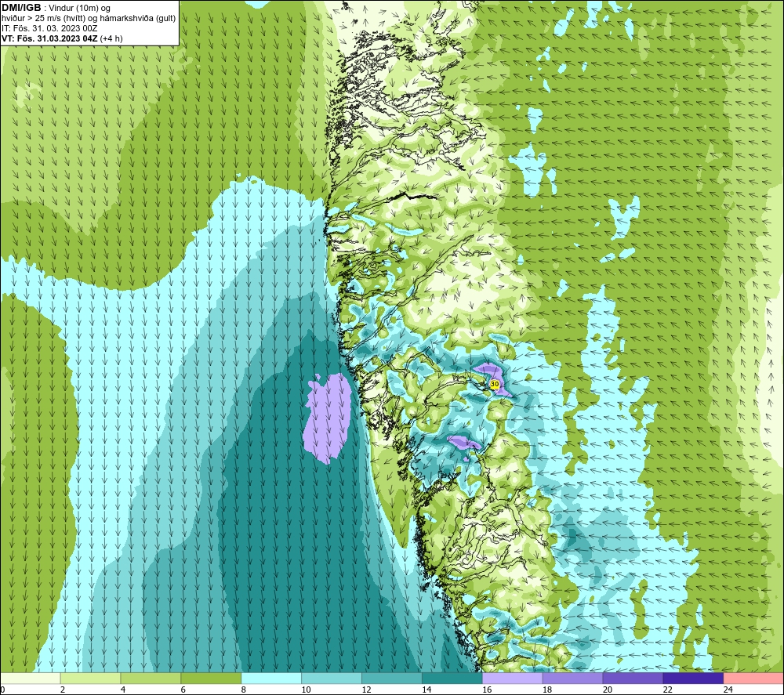784x695 pixels.
Task: Select the 10–12 m/s legend swatch
Action: coord(332,678)
